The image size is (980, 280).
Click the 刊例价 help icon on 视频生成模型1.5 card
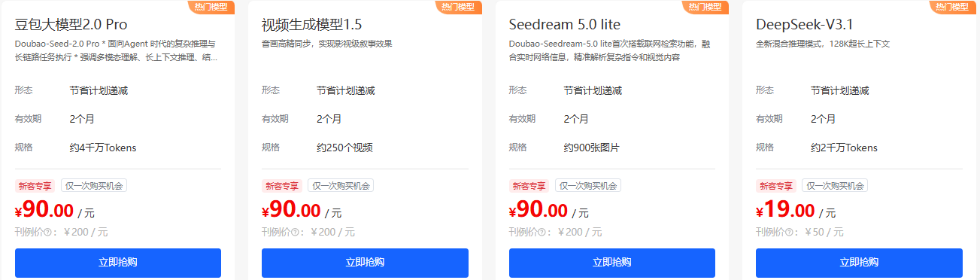click(x=296, y=233)
